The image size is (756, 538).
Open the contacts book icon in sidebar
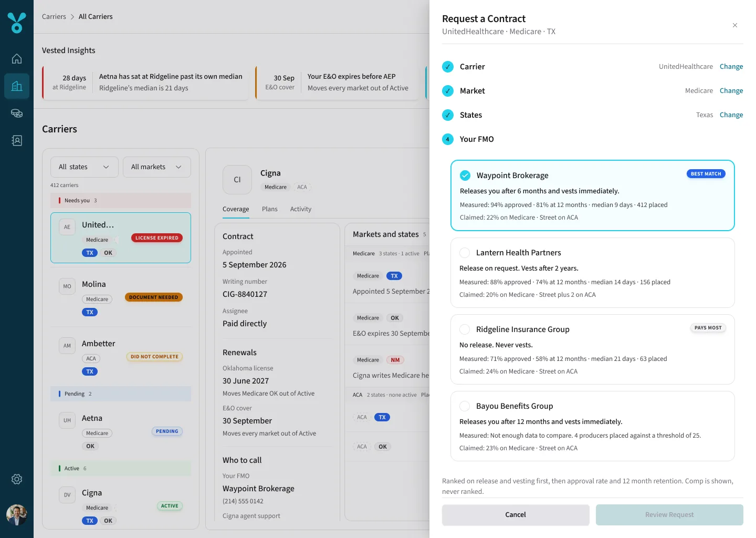point(17,141)
